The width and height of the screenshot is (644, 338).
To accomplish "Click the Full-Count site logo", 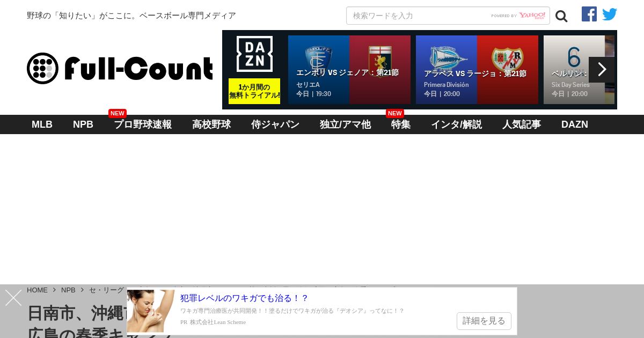I will tap(120, 69).
